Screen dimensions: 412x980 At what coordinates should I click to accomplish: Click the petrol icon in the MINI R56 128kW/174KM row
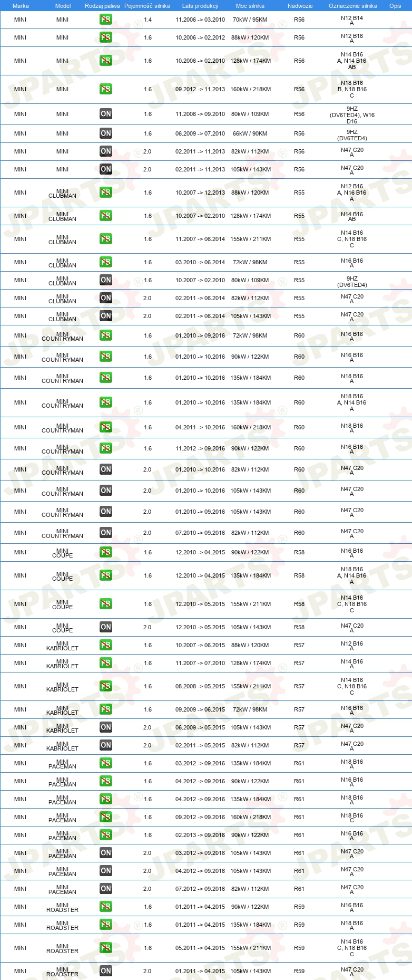pyautogui.click(x=106, y=61)
